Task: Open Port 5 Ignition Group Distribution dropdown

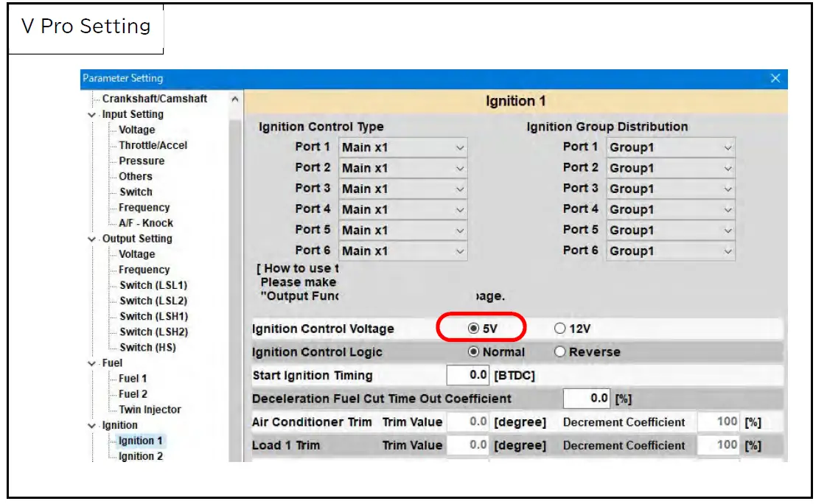Action: (670, 231)
